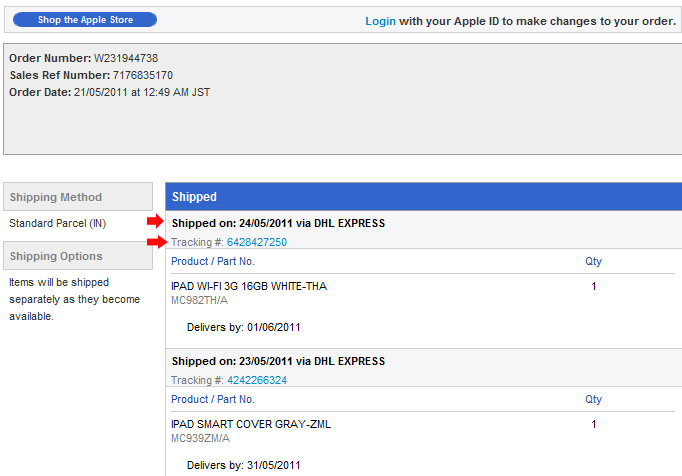
Task: Click 'Delivers by: 01/06/2011' text
Action: click(x=244, y=327)
